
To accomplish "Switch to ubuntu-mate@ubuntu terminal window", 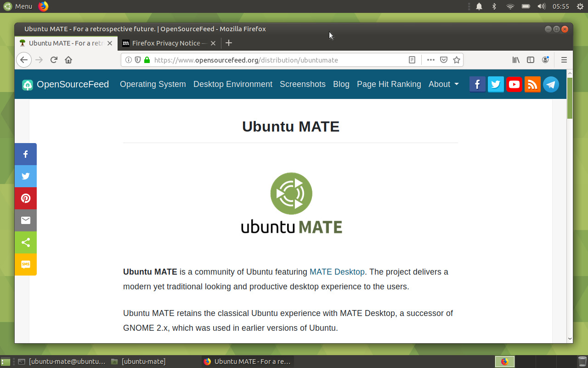I will coord(62,362).
